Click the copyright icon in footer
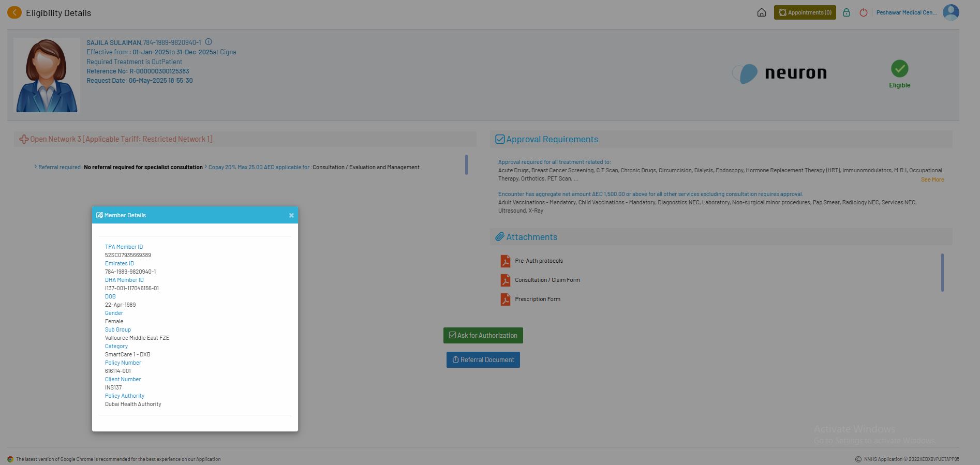 (858, 459)
